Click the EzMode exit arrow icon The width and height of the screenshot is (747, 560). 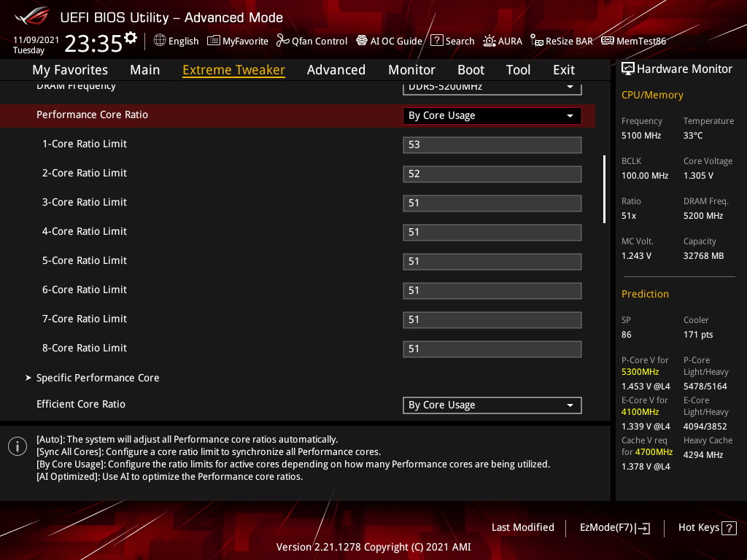643,528
